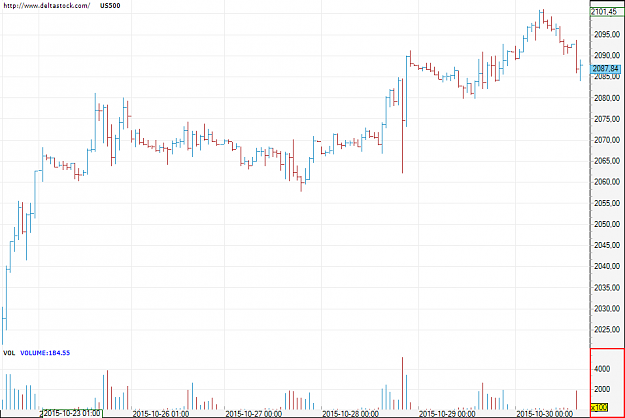Click the blue 2087,84 current price tag

[x=606, y=69]
